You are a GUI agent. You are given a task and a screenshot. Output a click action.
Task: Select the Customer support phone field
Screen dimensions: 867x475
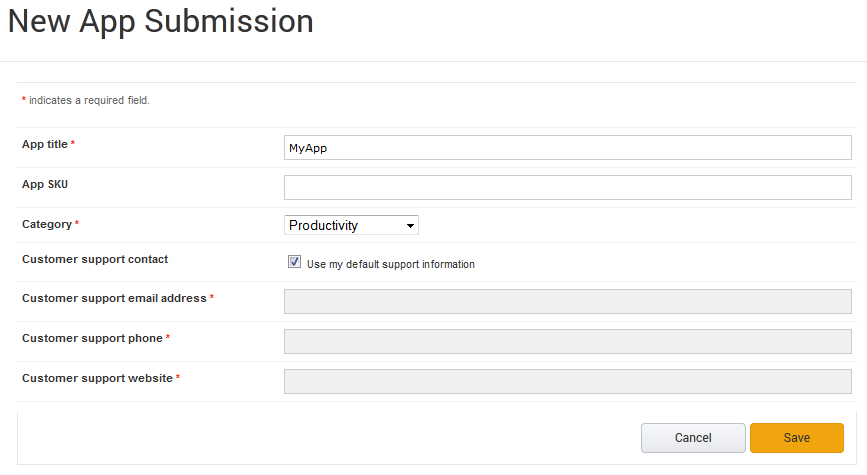[x=567, y=341]
